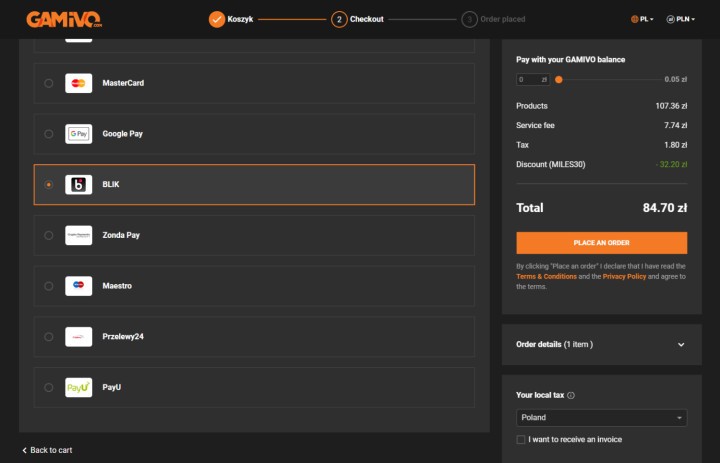Go to Koszyk step label
This screenshot has width=720, height=463.
240,19
